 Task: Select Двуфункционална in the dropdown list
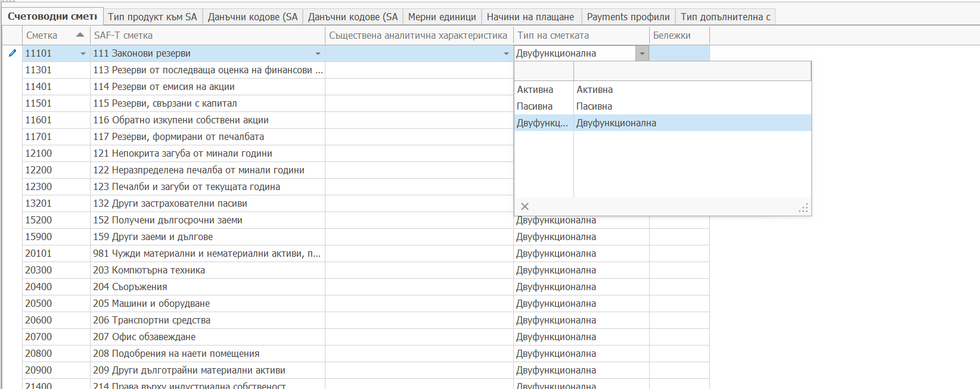coord(662,123)
